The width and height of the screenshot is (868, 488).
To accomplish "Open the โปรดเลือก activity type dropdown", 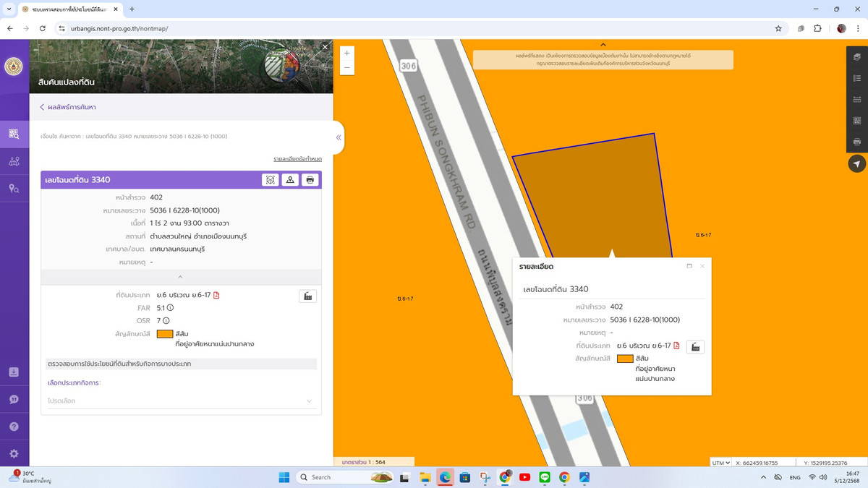I will click(x=180, y=401).
